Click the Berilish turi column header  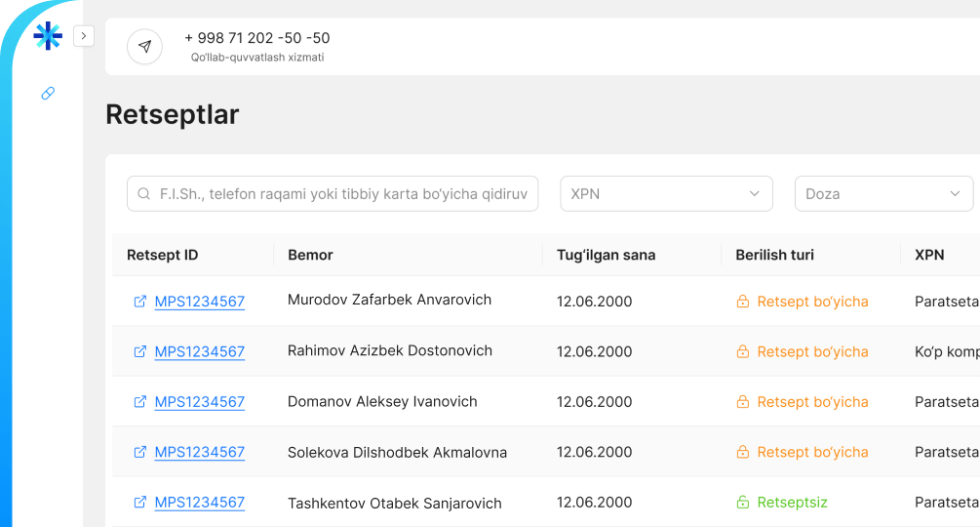pos(774,255)
